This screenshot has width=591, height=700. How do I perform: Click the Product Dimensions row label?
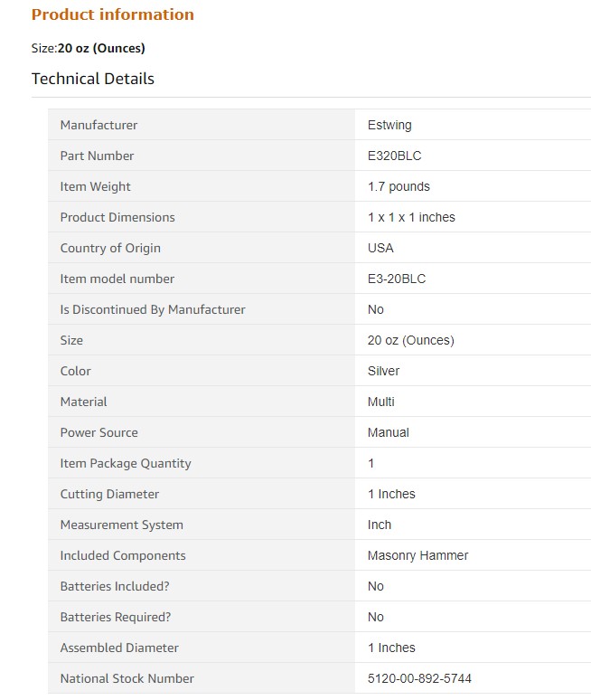(x=117, y=217)
